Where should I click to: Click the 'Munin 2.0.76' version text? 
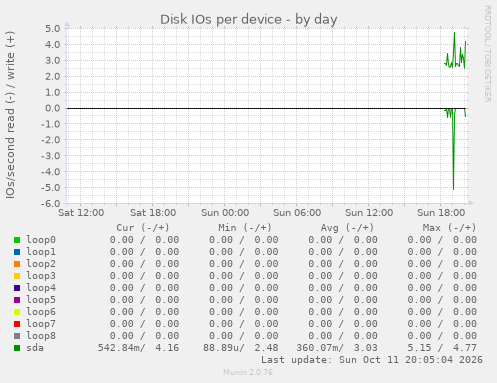(248, 372)
